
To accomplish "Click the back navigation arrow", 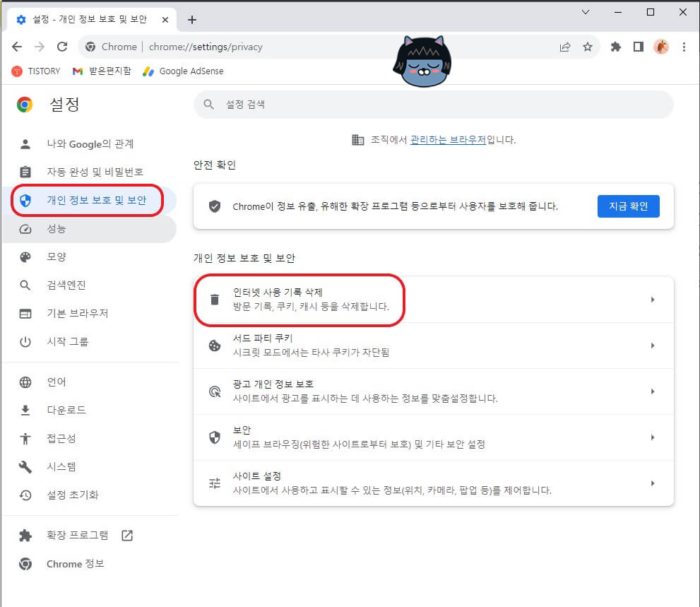I will coord(16,47).
